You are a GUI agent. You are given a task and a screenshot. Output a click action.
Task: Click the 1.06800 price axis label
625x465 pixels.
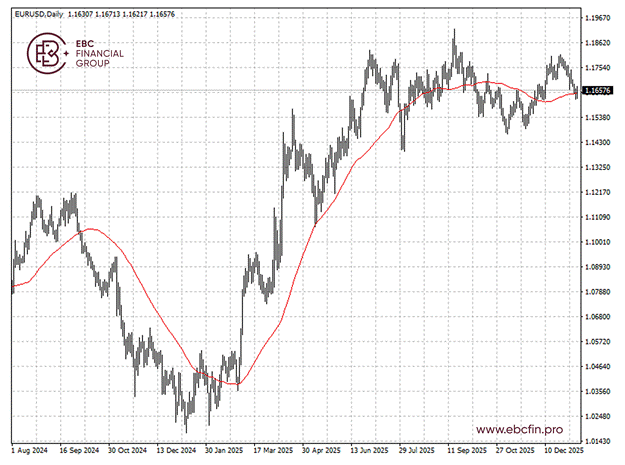point(598,317)
